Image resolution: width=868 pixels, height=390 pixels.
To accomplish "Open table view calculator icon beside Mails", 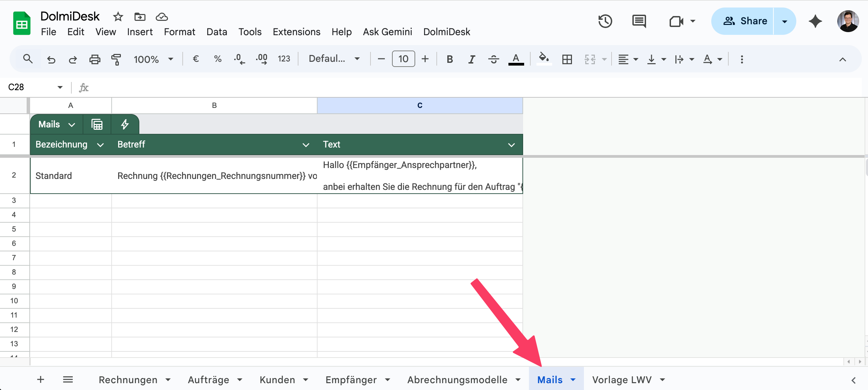I will pos(97,124).
